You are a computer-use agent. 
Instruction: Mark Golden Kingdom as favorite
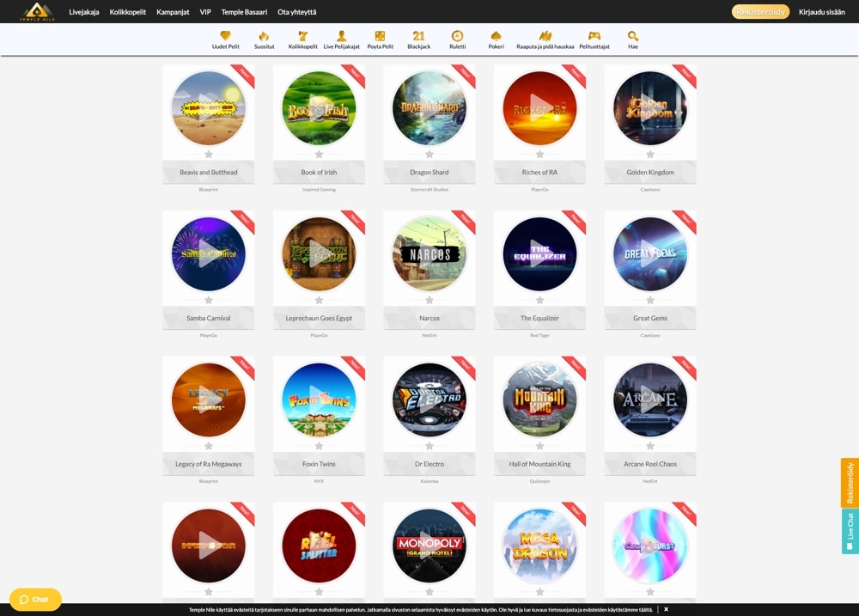click(650, 155)
